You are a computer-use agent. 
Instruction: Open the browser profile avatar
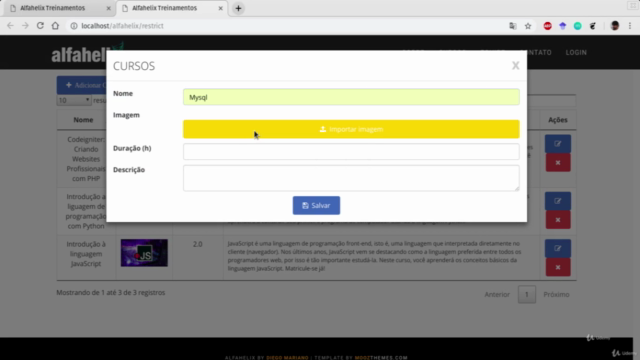click(x=615, y=26)
